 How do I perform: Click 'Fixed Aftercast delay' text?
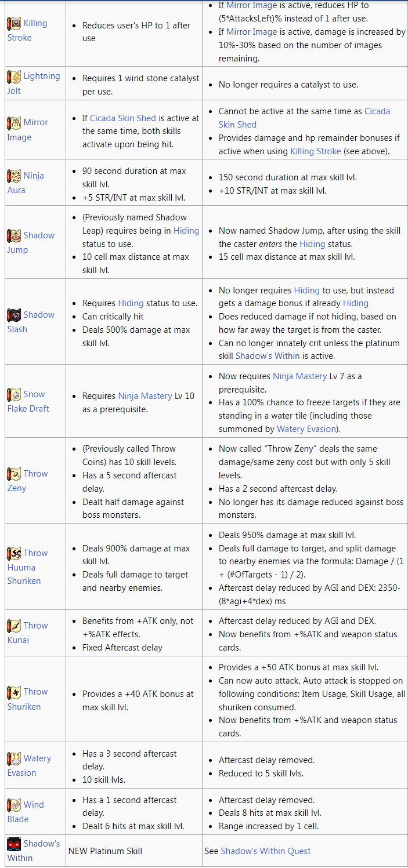pyautogui.click(x=122, y=648)
